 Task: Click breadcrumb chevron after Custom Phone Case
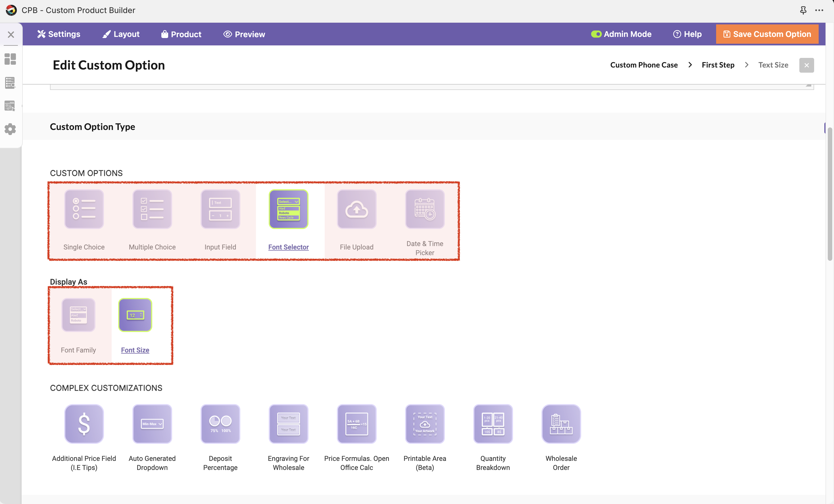tap(690, 65)
